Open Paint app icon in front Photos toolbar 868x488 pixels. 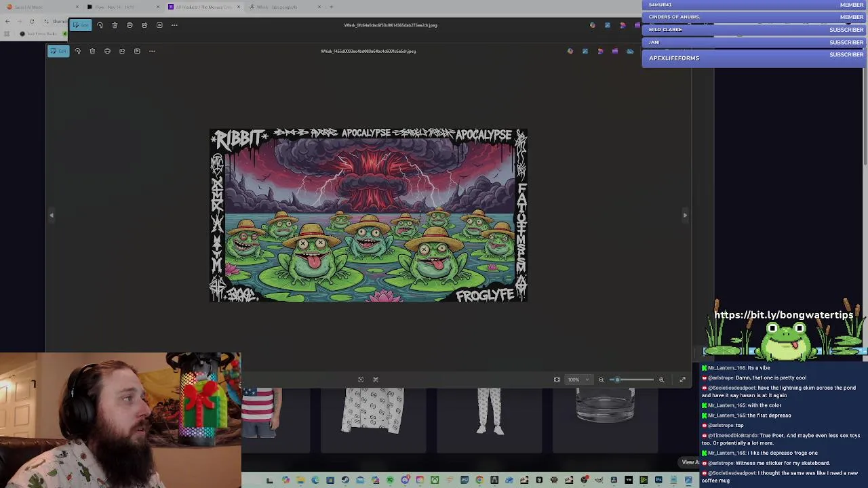pos(585,51)
